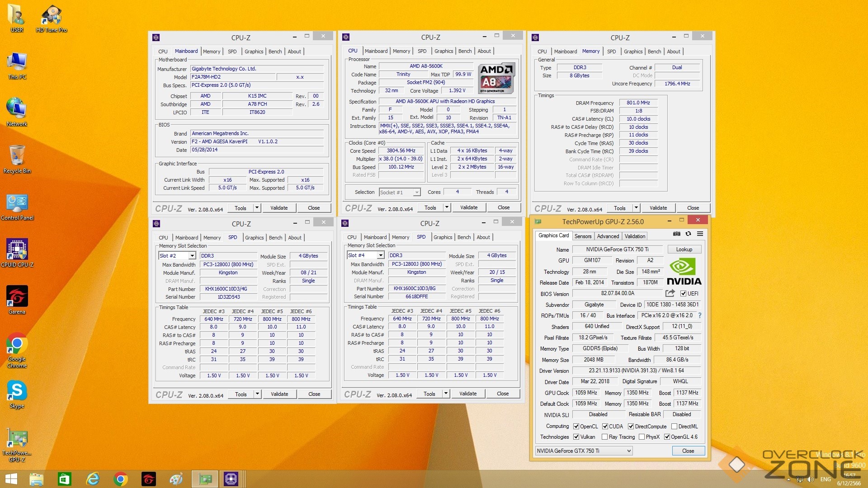This screenshot has width=868, height=488.
Task: Switch to the Sensors tab in GPU-Z
Action: (583, 236)
